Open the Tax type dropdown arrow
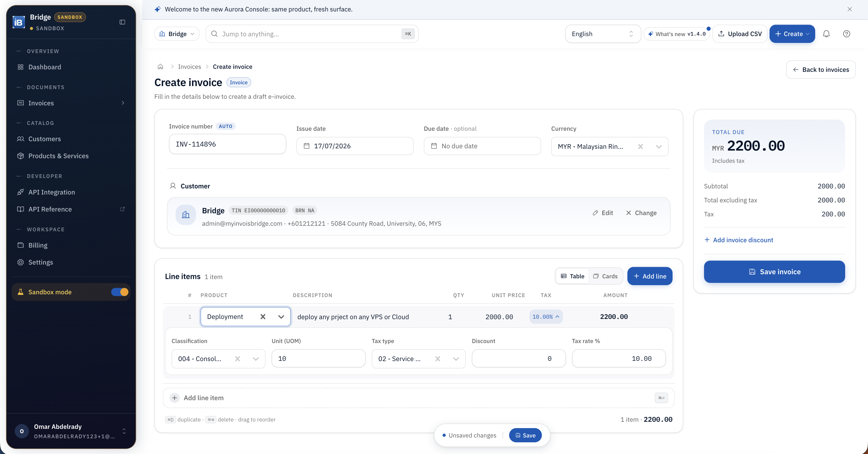868x454 pixels. pos(456,359)
